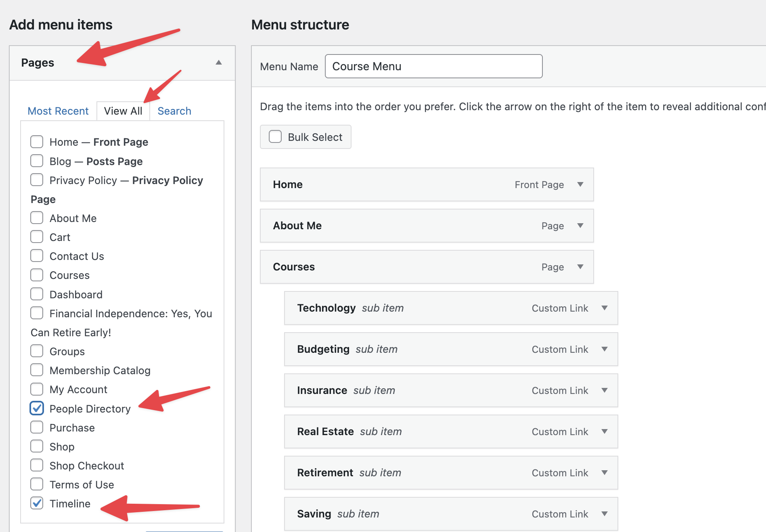Viewport: 766px width, 532px height.
Task: Switch to the Most Recent tab
Action: tap(58, 111)
